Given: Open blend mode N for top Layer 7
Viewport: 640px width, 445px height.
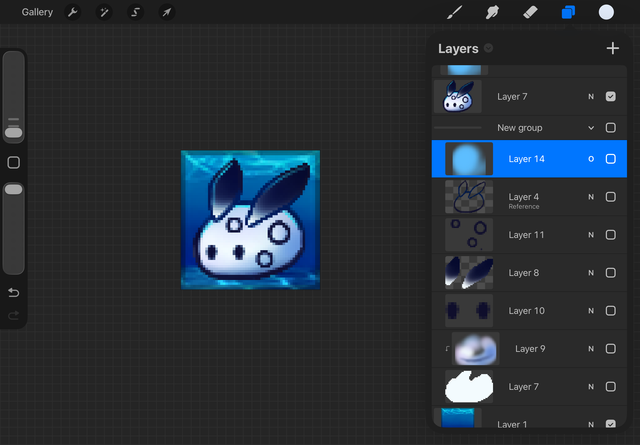Looking at the screenshot, I should click(x=591, y=97).
